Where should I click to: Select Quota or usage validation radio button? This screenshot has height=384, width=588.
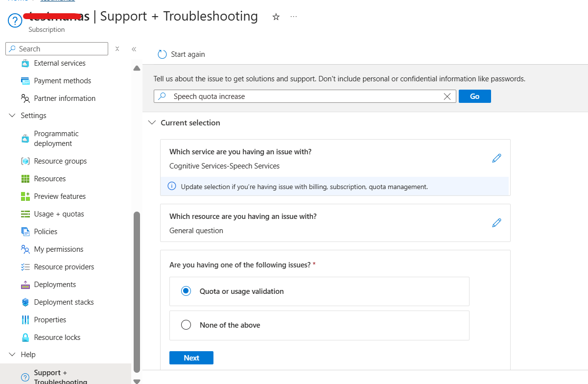coord(186,291)
